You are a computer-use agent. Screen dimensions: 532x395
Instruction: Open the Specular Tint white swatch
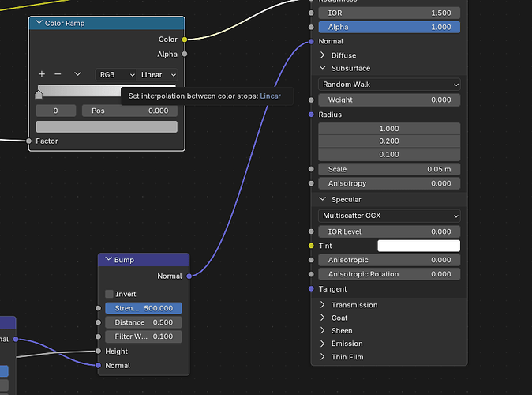(x=419, y=246)
